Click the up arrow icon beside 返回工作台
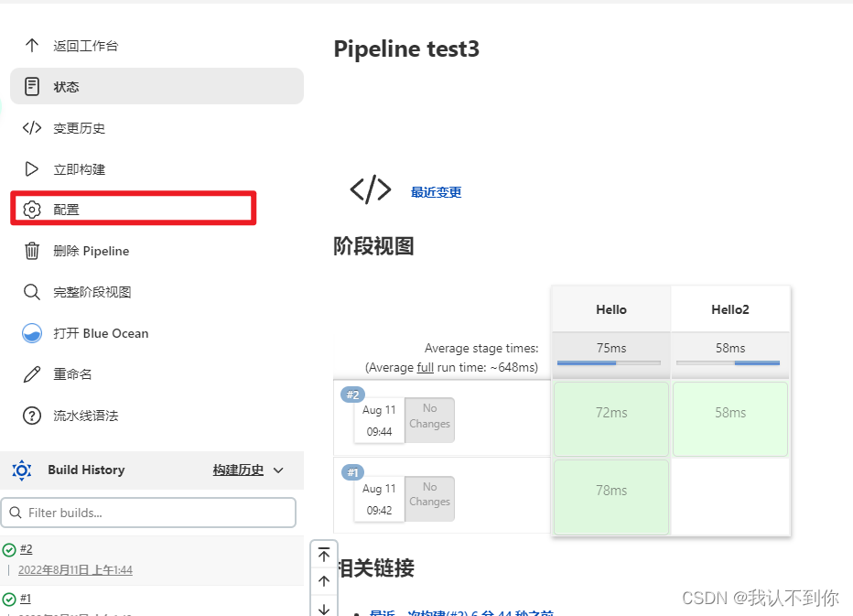This screenshot has height=616, width=853. click(32, 46)
